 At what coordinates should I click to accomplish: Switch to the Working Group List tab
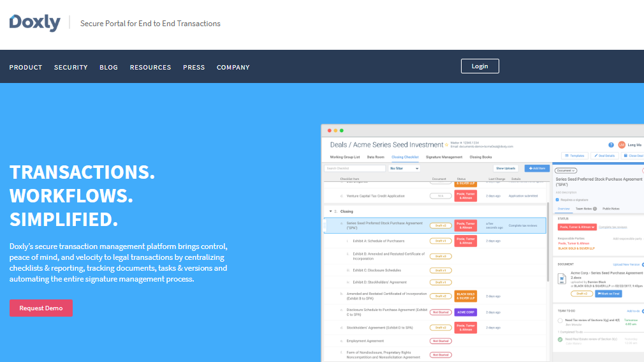pyautogui.click(x=344, y=157)
